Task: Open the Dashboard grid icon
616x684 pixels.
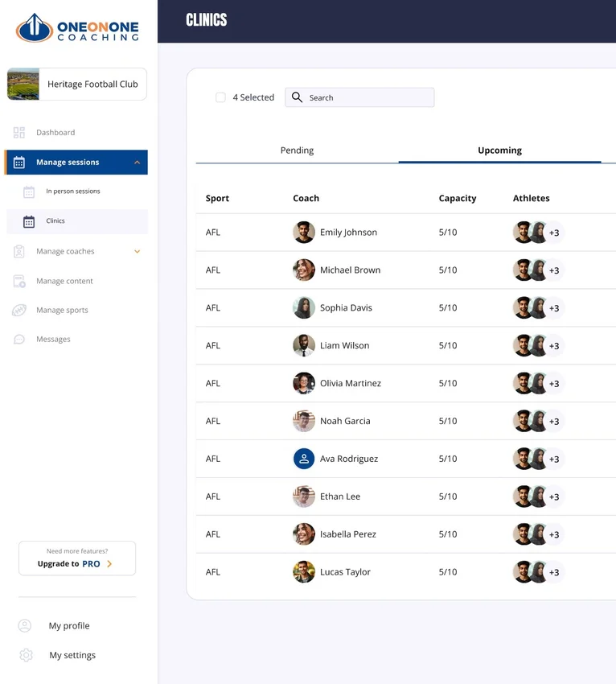Action: 19,133
